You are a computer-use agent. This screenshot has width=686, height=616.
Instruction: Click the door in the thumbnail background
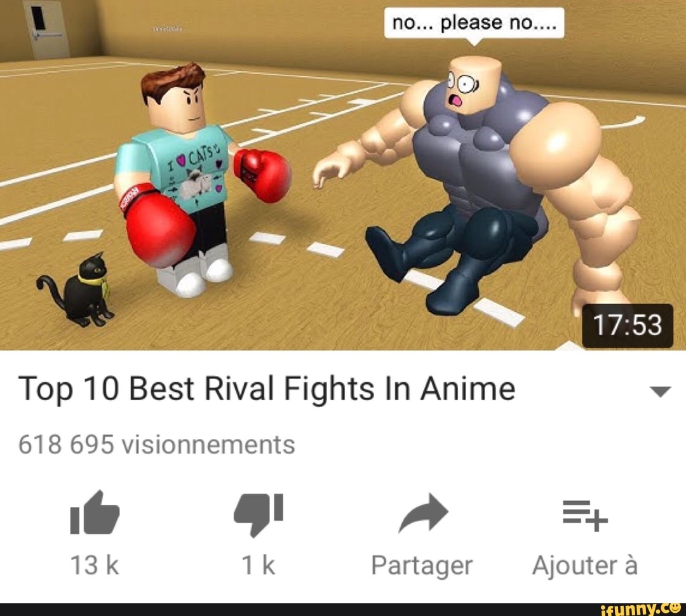(x=46, y=29)
